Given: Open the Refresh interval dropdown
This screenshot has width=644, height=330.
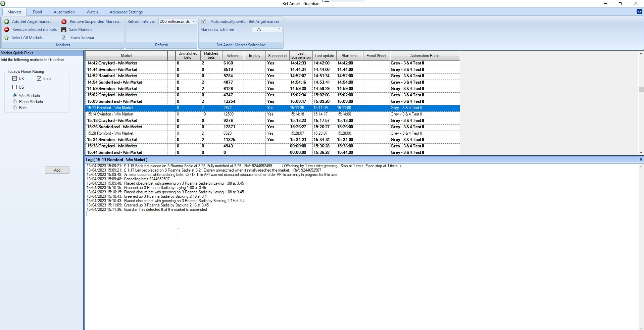Looking at the screenshot, I should (193, 21).
